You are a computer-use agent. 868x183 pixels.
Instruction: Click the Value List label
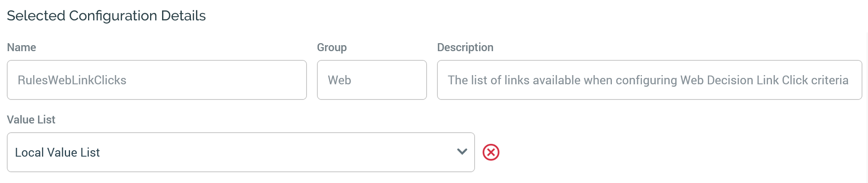point(31,120)
